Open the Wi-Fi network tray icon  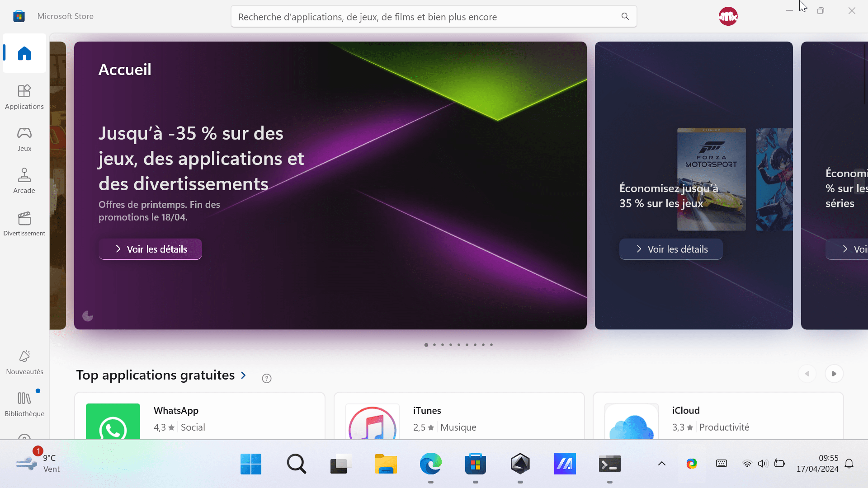tap(747, 464)
